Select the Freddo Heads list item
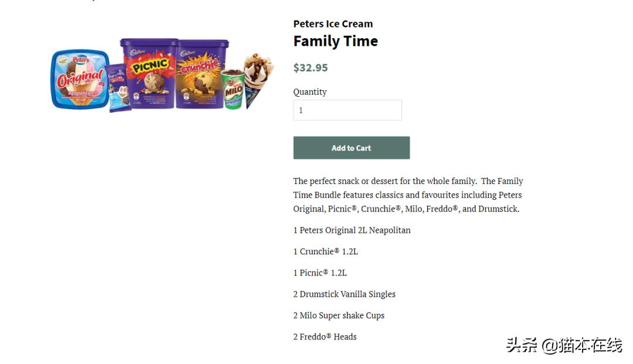This screenshot has height=364, width=633. (x=325, y=336)
